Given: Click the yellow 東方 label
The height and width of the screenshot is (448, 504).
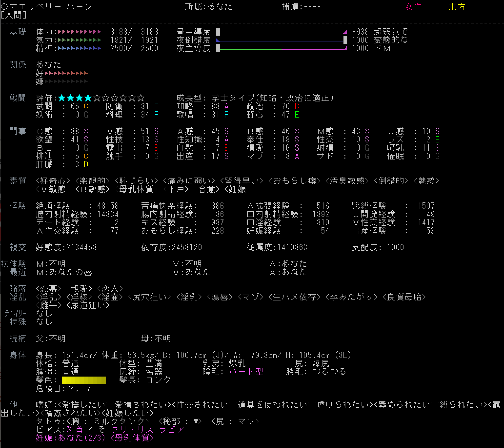Looking at the screenshot, I should [x=457, y=7].
